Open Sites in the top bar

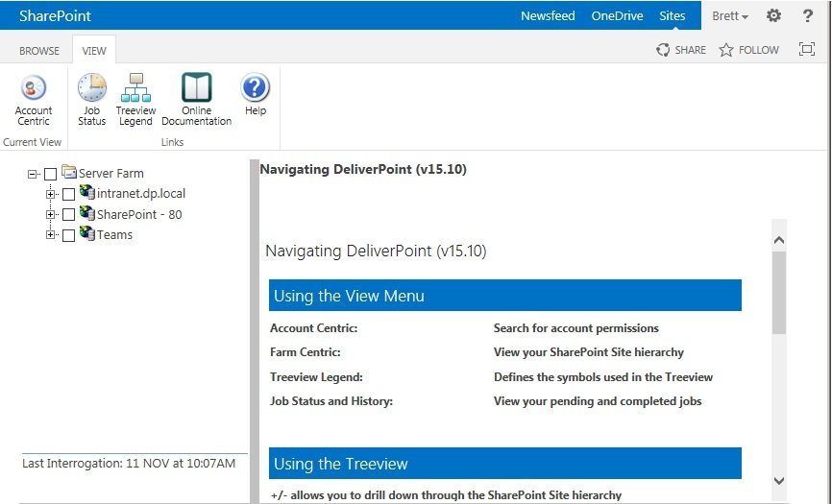673,16
